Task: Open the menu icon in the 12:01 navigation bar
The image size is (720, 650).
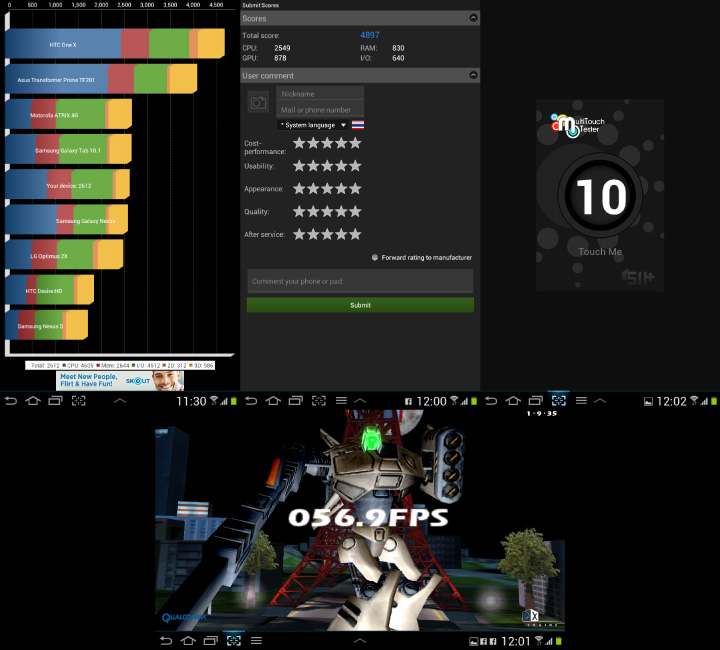Action: [x=257, y=640]
